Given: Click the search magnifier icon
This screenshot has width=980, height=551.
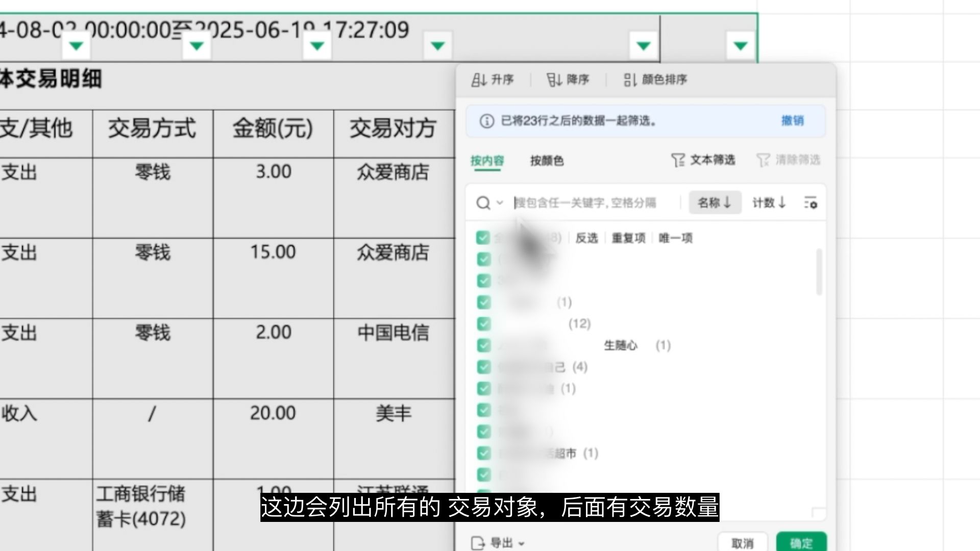Looking at the screenshot, I should 483,203.
